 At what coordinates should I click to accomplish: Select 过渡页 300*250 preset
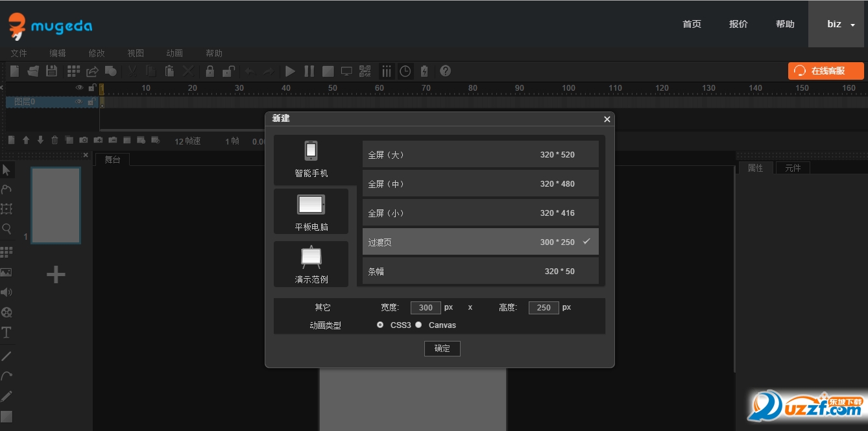(x=481, y=242)
